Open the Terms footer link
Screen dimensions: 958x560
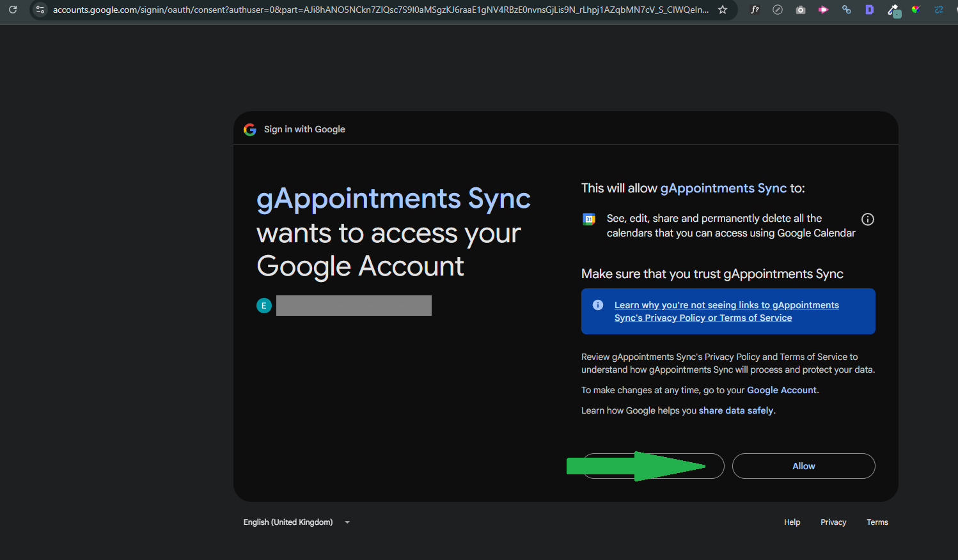click(877, 522)
